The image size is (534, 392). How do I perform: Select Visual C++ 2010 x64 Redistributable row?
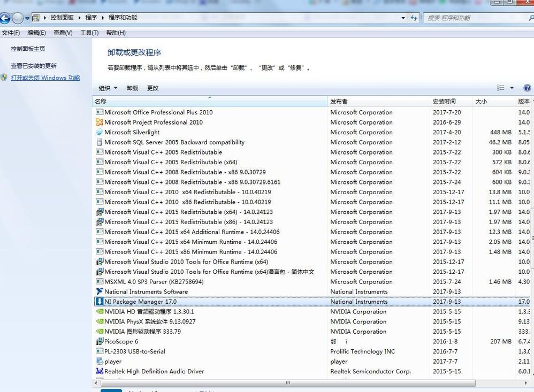pyautogui.click(x=312, y=192)
